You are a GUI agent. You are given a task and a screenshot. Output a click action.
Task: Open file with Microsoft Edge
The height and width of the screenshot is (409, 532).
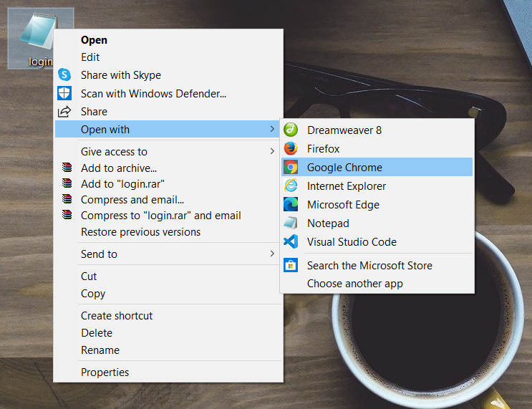pos(377,205)
